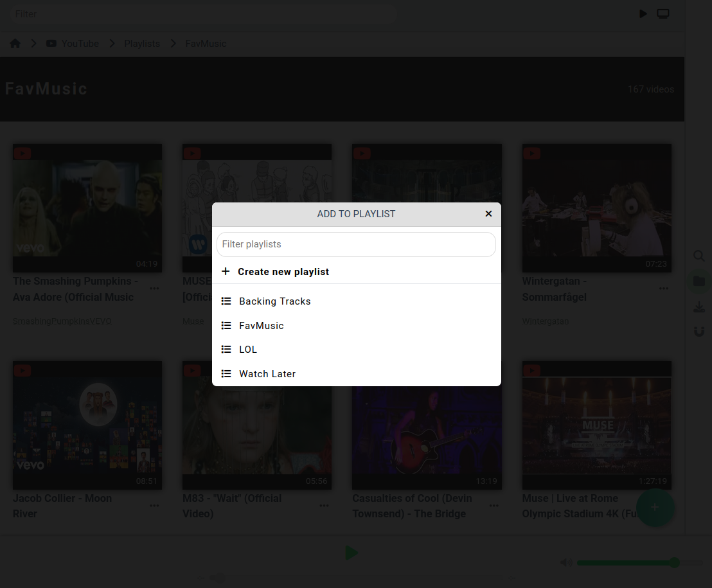Click the YouTube badge on Ava Adore thumbnail
This screenshot has height=588, width=712.
(x=22, y=154)
